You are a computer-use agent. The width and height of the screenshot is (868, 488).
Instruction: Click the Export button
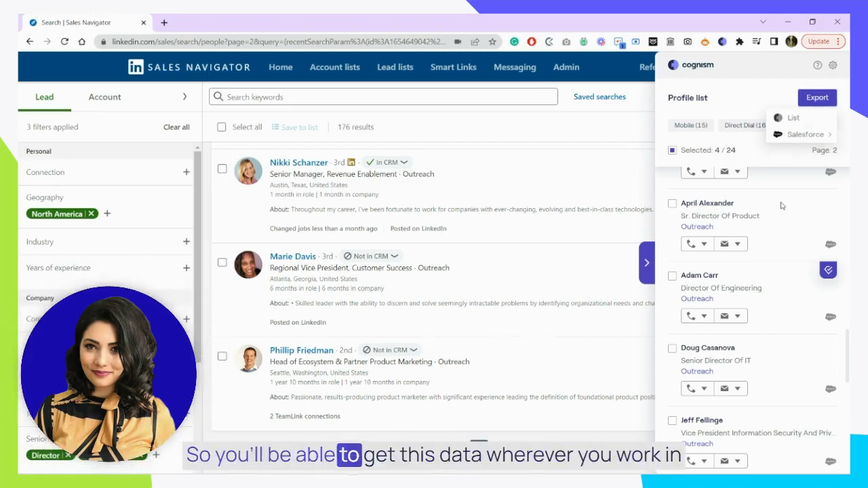[817, 98]
